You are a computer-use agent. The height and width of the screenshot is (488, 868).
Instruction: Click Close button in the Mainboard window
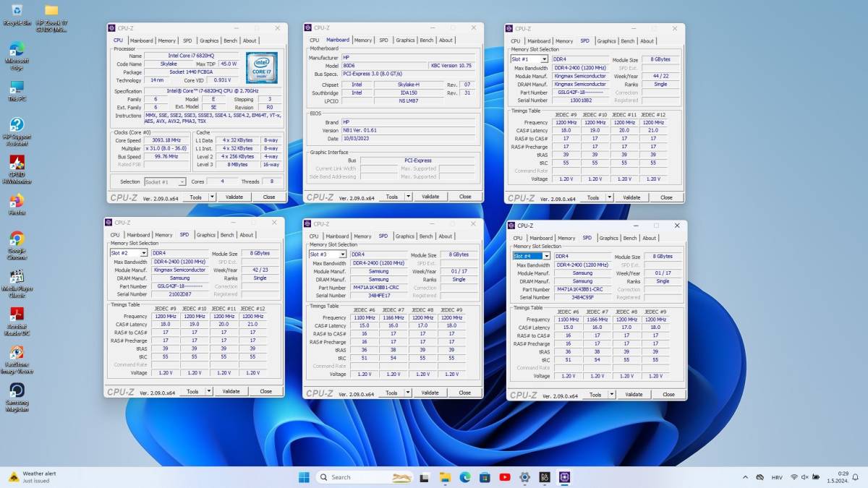point(465,197)
